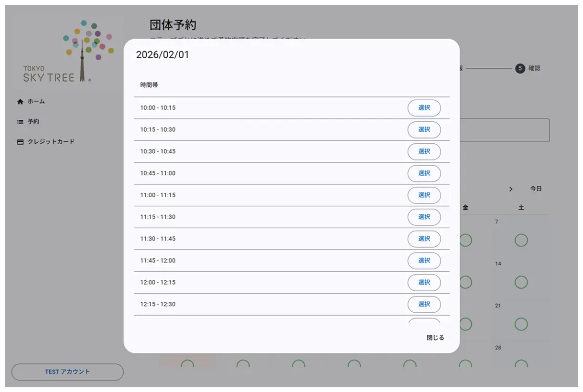583x392 pixels.
Task: Click the availability circle for Saturday the 14th
Action: (521, 282)
